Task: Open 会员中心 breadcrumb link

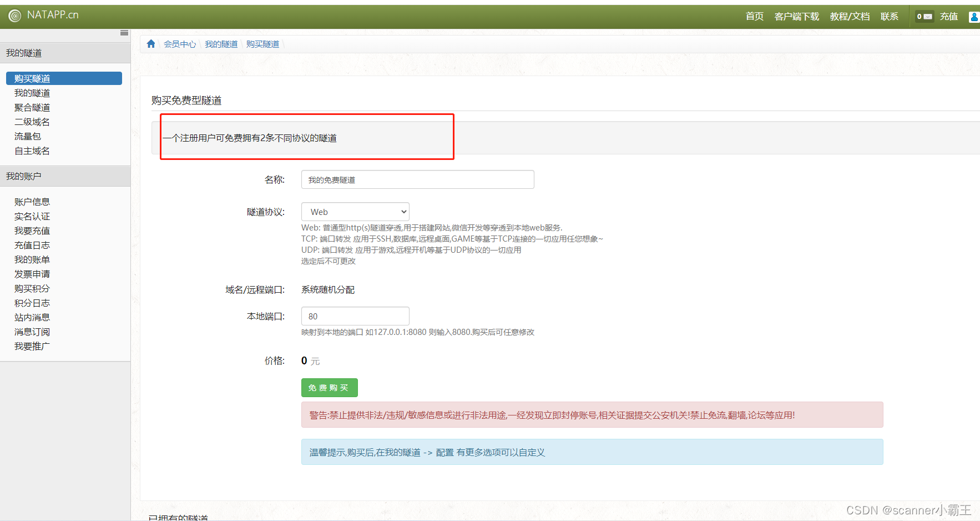Action: coord(180,44)
